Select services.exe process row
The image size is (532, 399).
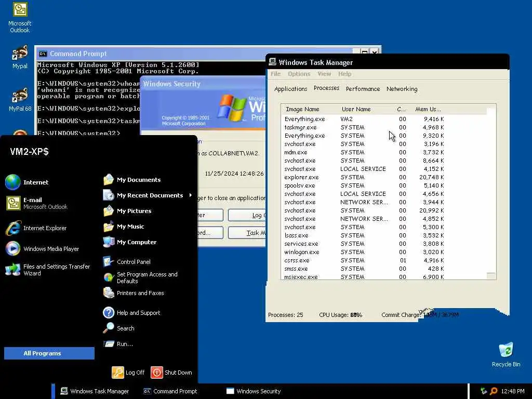[x=364, y=244]
